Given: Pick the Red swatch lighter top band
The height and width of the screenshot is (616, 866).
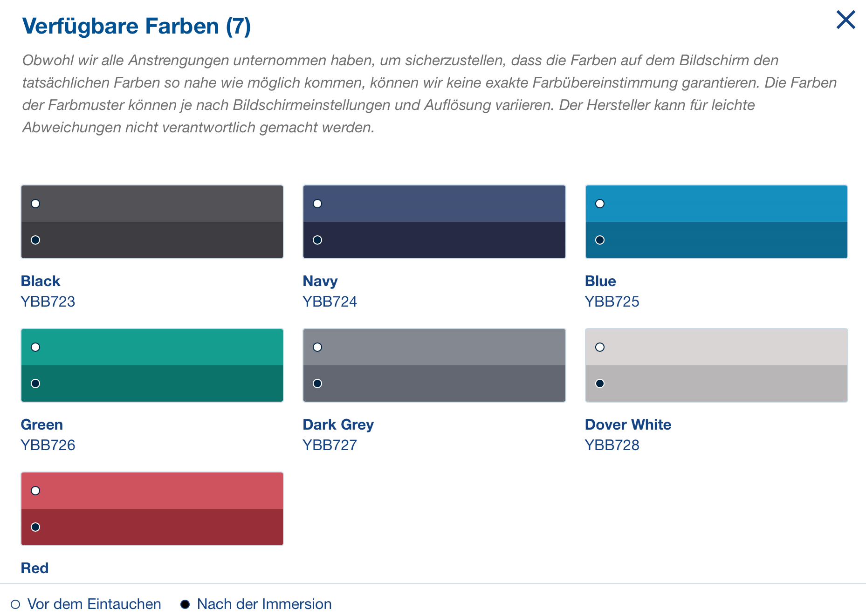Looking at the screenshot, I should pyautogui.click(x=152, y=491).
